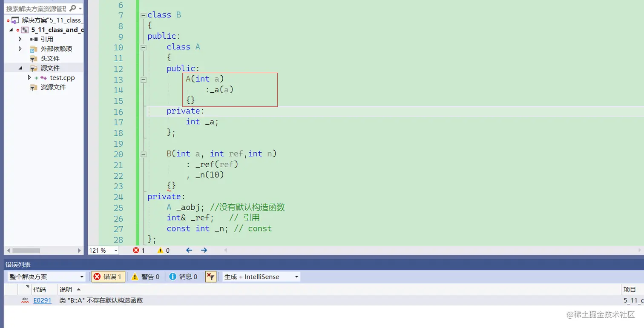Screen dimensions: 644x328
Task: Collapse the A(int a) constructor outline
Action: [144, 79]
